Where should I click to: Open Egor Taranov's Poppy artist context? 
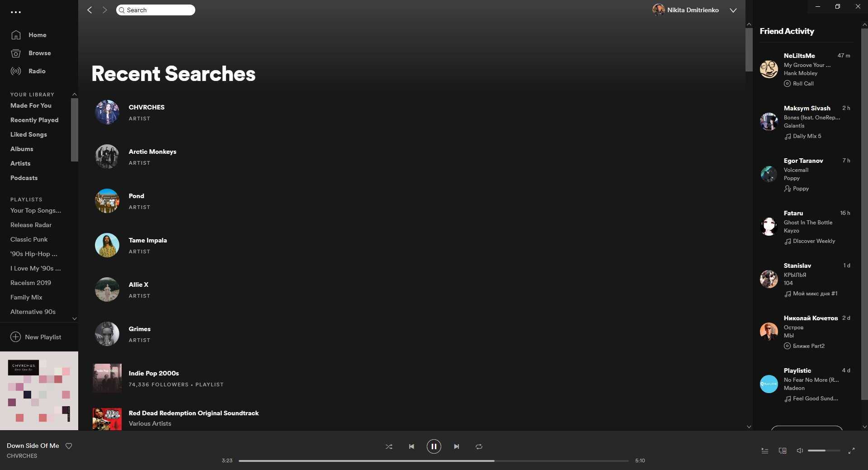point(801,188)
